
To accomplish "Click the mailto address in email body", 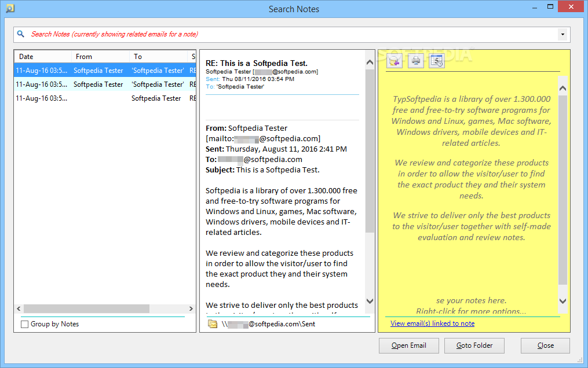I will [x=263, y=139].
